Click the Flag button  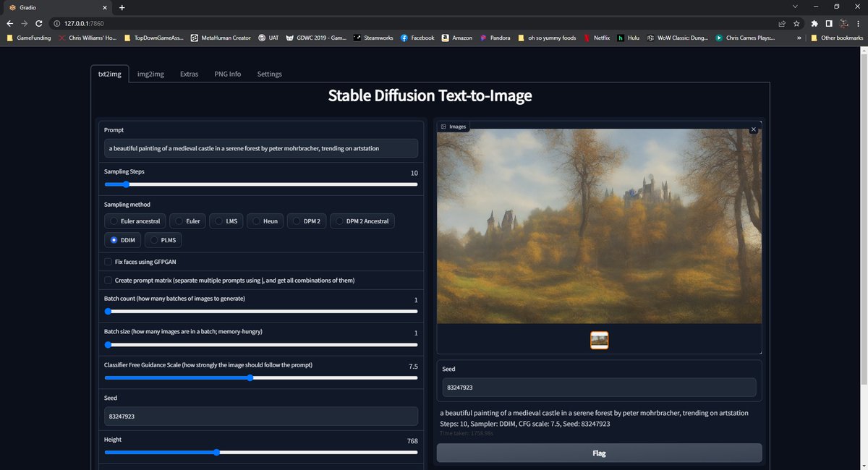(x=599, y=453)
